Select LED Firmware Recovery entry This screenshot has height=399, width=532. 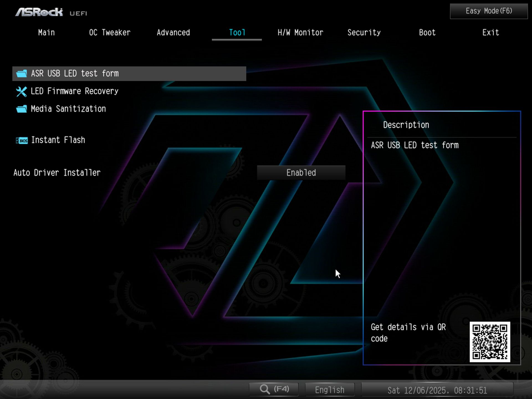pos(74,91)
